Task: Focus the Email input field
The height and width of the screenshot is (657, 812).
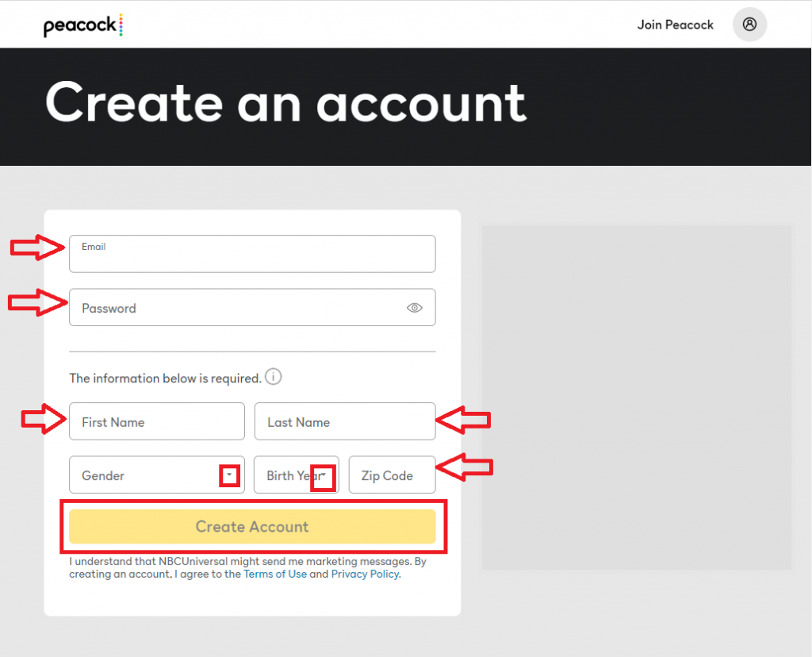Action: coord(252,254)
